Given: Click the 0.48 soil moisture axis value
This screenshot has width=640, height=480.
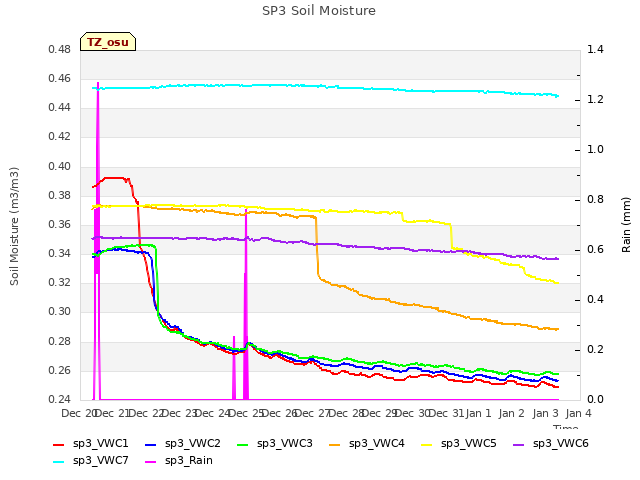Looking at the screenshot, I should 60,49.
